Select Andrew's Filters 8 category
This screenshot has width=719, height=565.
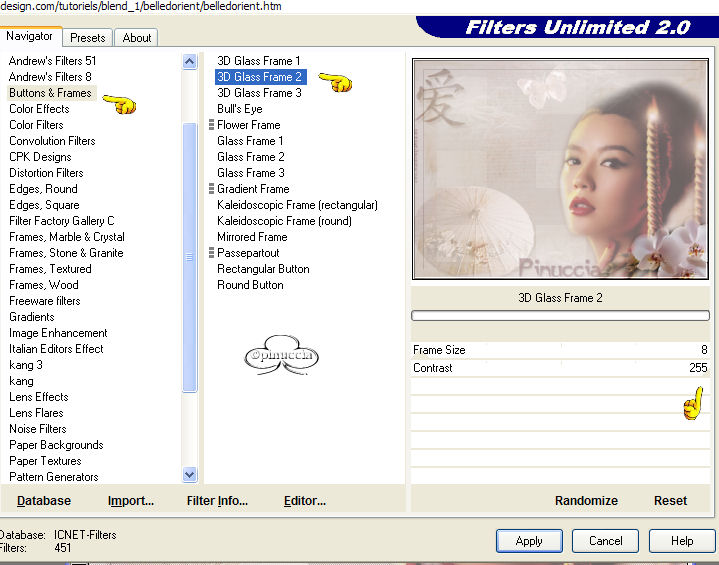click(x=50, y=77)
